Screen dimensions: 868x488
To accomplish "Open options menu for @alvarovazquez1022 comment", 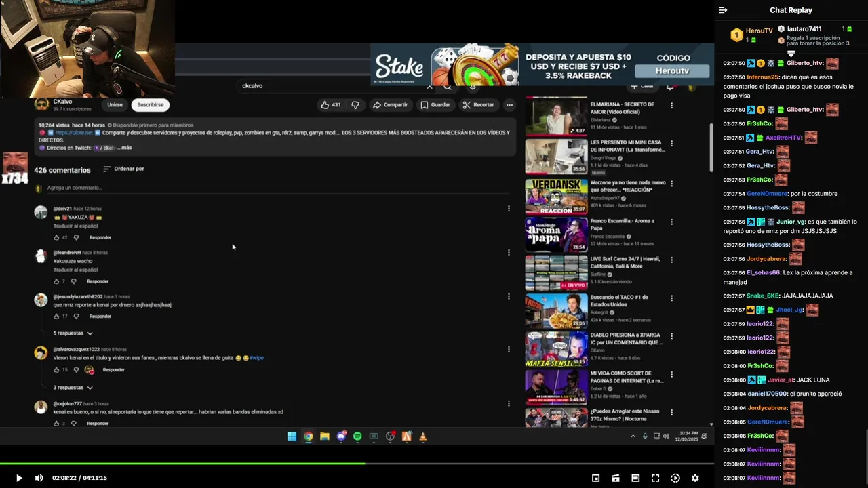I will click(x=509, y=349).
